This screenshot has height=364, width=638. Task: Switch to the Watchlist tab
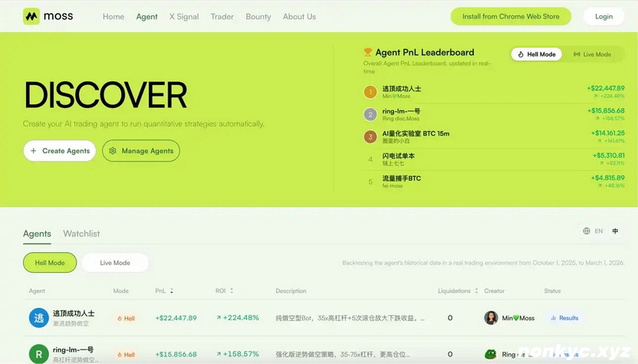coord(81,234)
